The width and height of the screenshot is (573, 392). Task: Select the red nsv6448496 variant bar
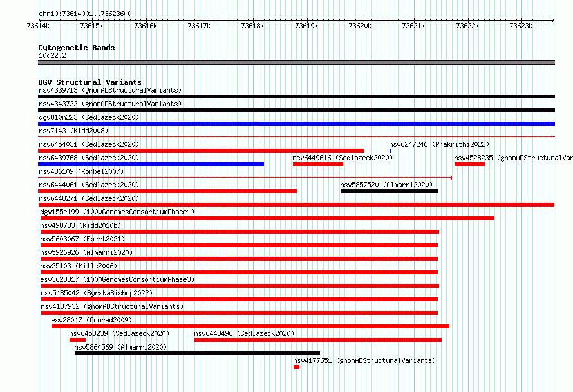(x=318, y=340)
